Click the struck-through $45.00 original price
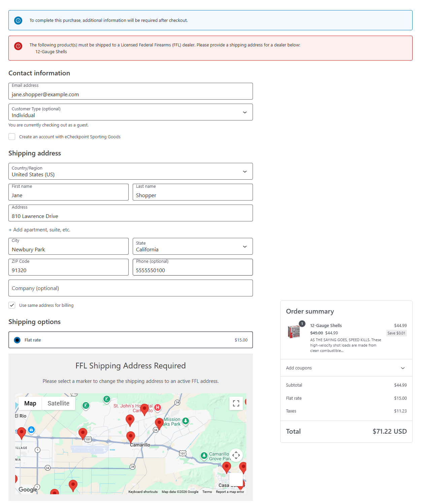 (317, 333)
